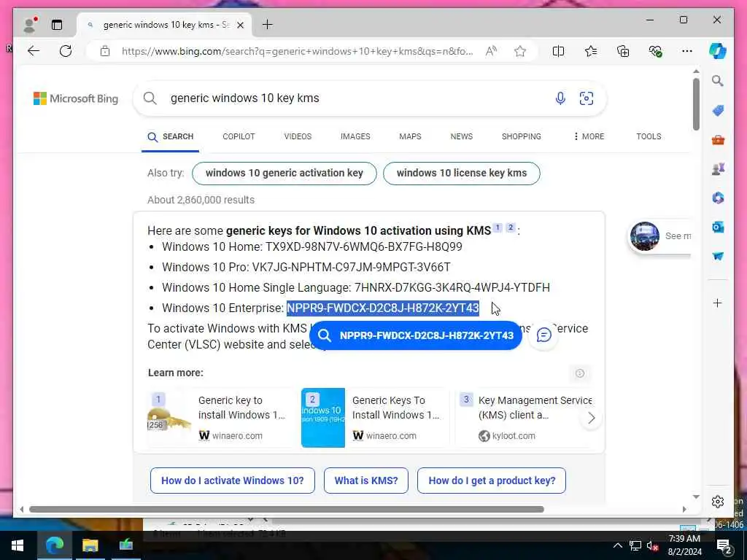Screen dimensions: 747x560
Task: Open the sidebar Tools briefcase icon
Action: pyautogui.click(x=718, y=140)
